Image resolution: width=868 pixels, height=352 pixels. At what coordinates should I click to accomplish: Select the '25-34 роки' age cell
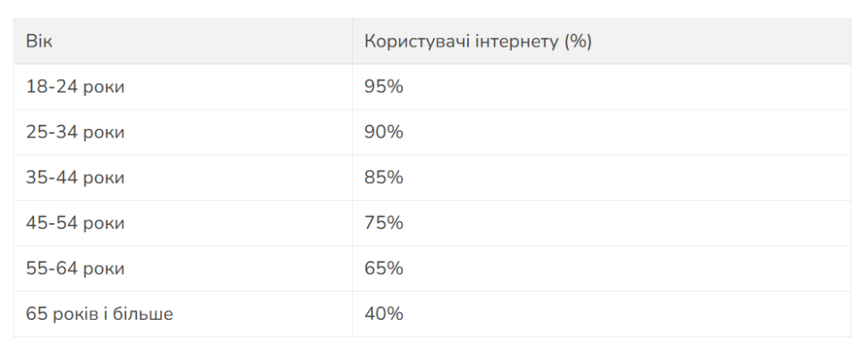pos(183,132)
